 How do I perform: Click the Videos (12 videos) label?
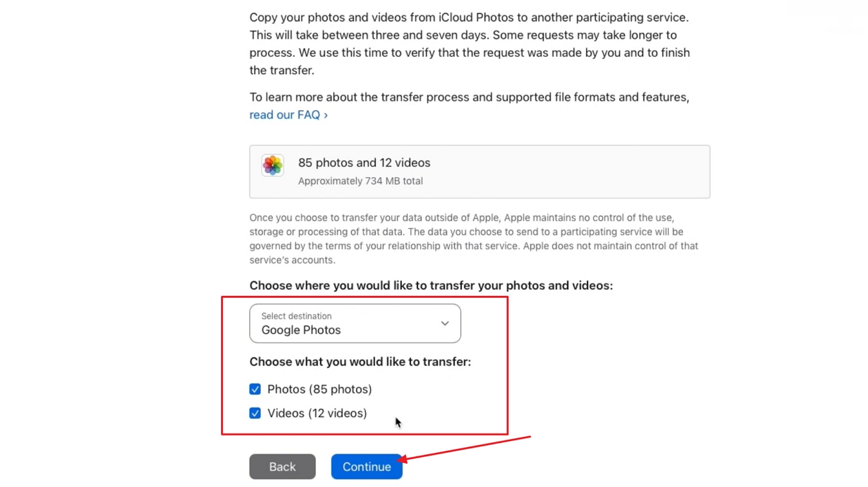(x=316, y=413)
